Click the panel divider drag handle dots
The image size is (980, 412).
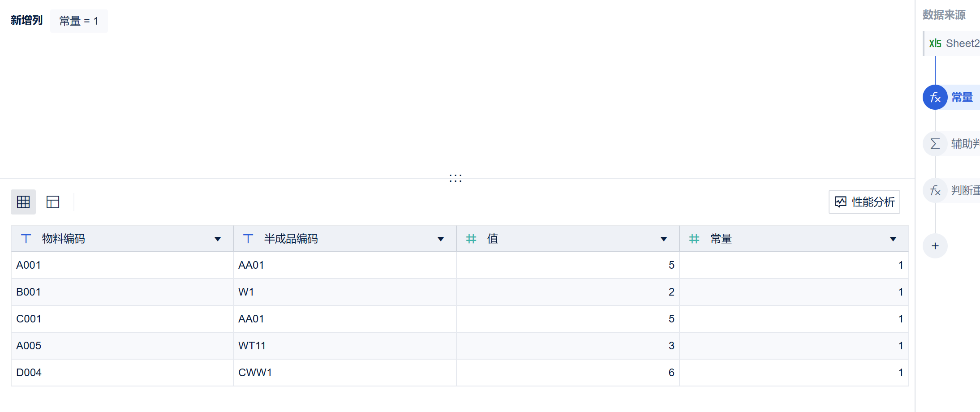click(456, 178)
